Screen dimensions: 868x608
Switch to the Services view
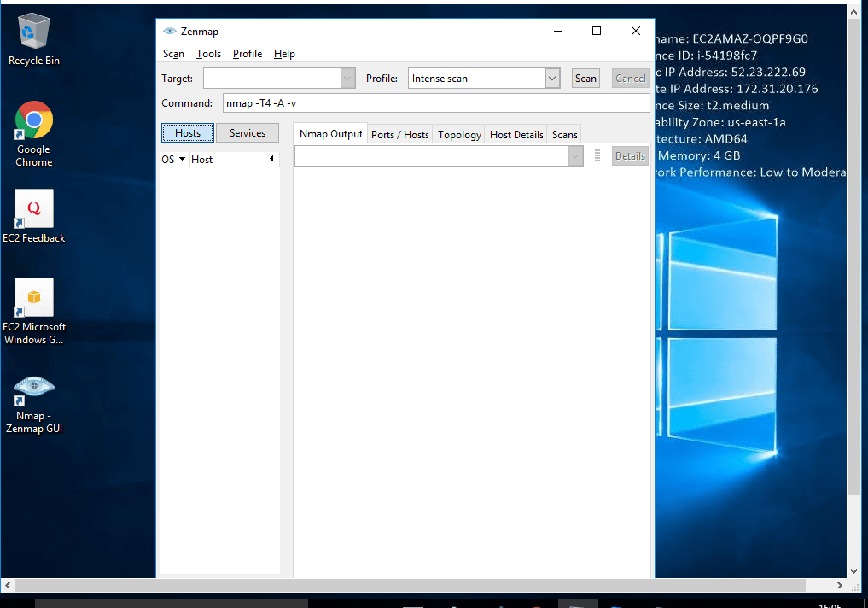tap(247, 132)
